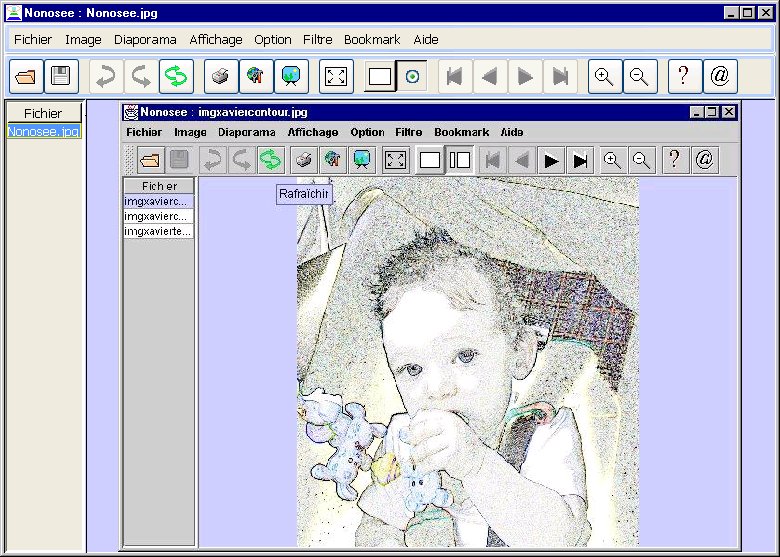Expand the Affichage menu in the main menu bar
Image resolution: width=780 pixels, height=557 pixels.
[216, 40]
